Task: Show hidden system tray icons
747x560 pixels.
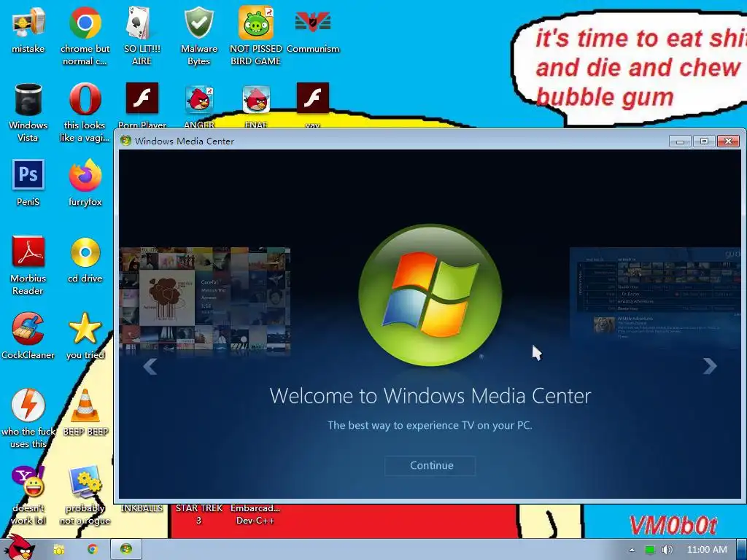Action: (632, 550)
